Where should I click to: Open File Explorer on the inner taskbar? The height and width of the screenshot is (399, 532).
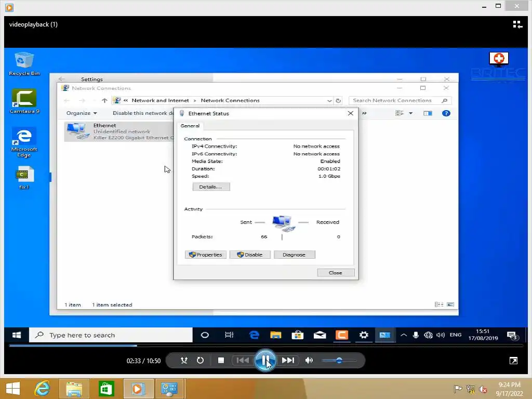point(275,335)
